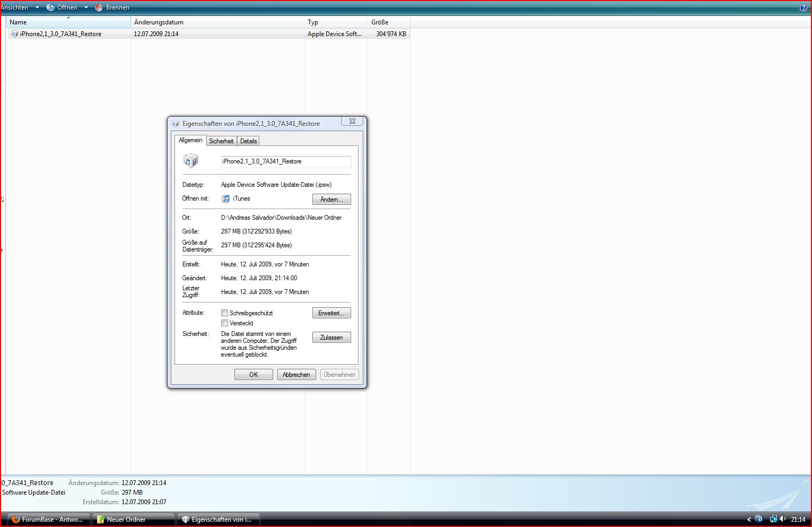Expand the Öffnen dropdown arrow

pyautogui.click(x=86, y=7)
